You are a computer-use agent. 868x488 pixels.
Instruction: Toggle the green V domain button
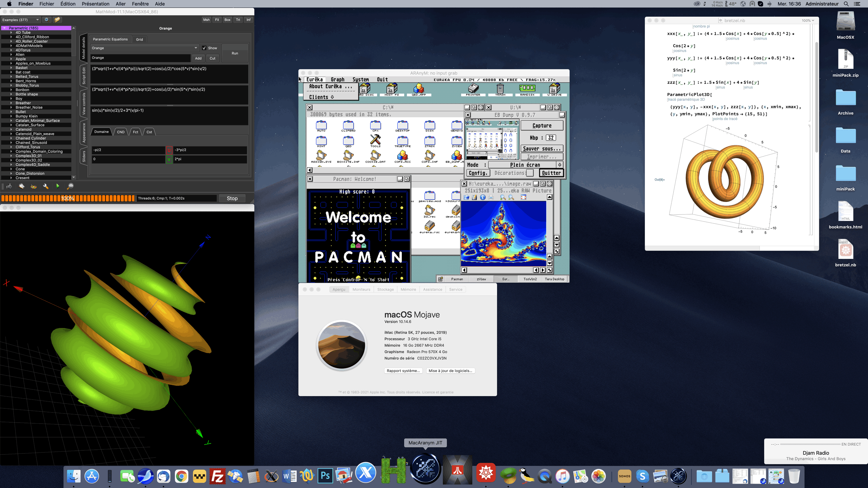coord(169,159)
